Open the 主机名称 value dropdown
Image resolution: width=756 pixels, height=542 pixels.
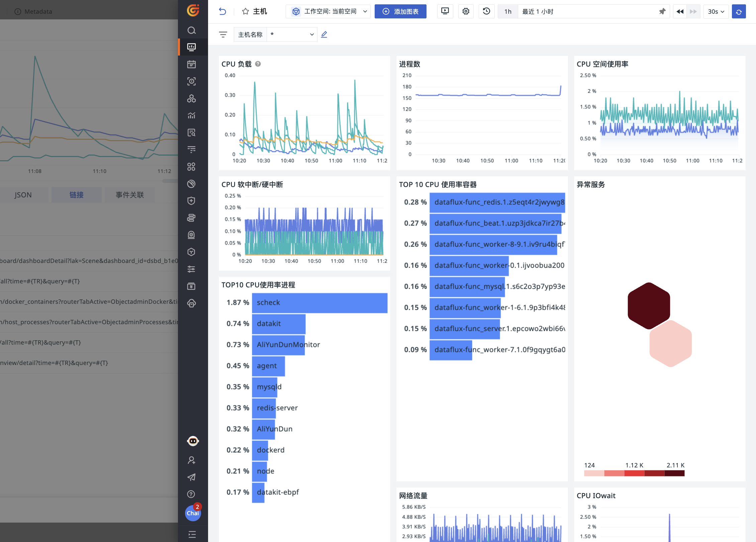[x=292, y=34]
